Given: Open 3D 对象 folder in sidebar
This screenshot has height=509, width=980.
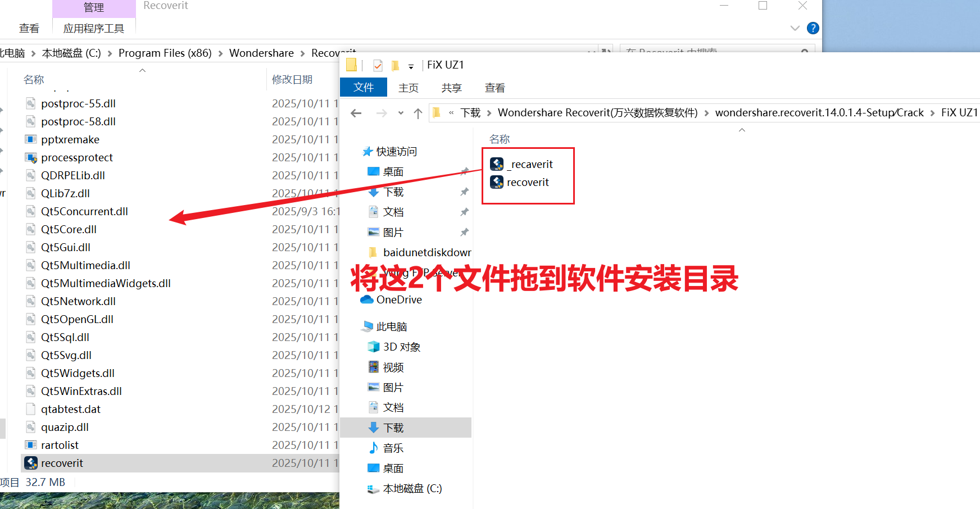Looking at the screenshot, I should point(401,347).
